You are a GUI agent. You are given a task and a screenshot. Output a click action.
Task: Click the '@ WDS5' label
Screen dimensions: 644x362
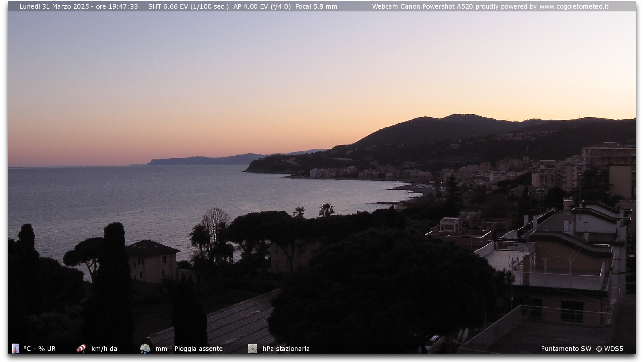[x=609, y=349]
